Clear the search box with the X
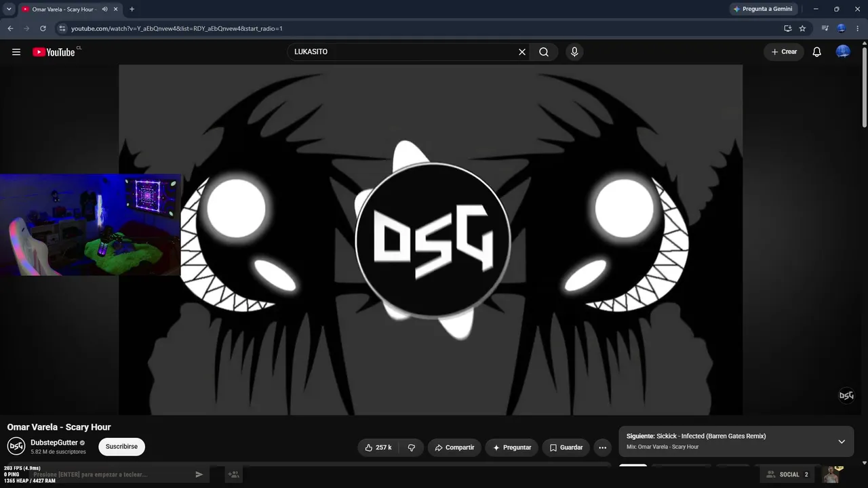The height and width of the screenshot is (488, 868). pos(522,52)
